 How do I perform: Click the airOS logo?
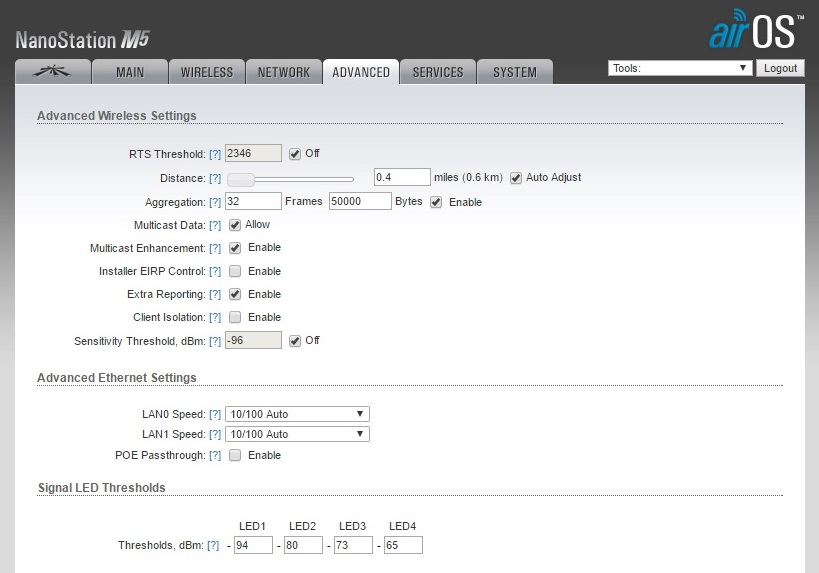pos(756,30)
